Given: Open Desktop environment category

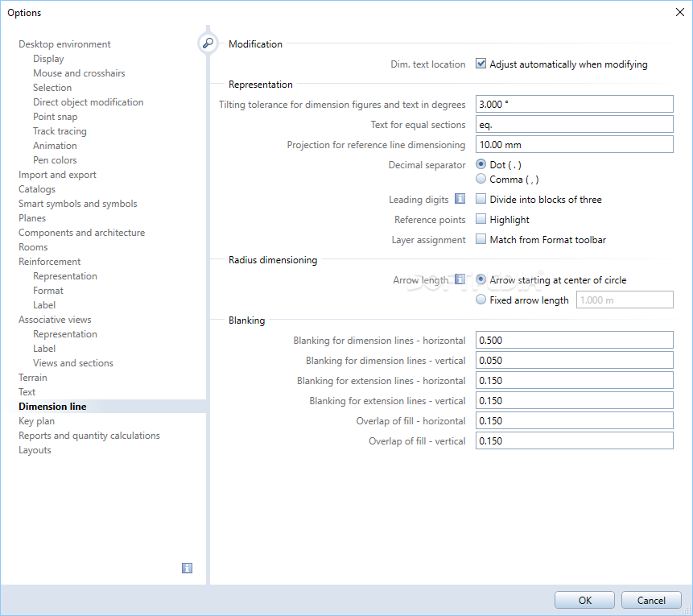Looking at the screenshot, I should 64,43.
